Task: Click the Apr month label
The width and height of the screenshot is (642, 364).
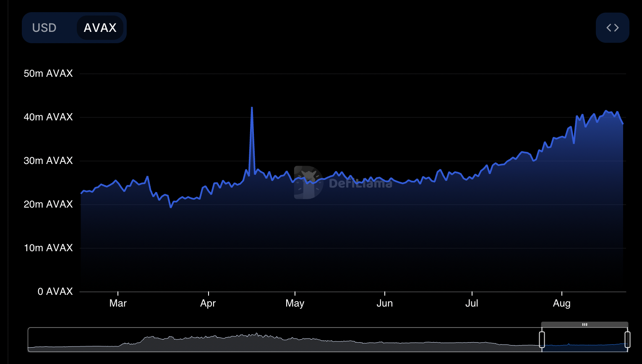Action: pos(208,303)
